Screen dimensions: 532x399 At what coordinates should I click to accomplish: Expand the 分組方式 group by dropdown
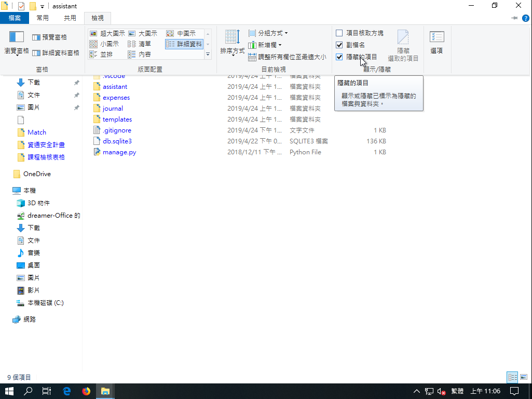point(268,33)
